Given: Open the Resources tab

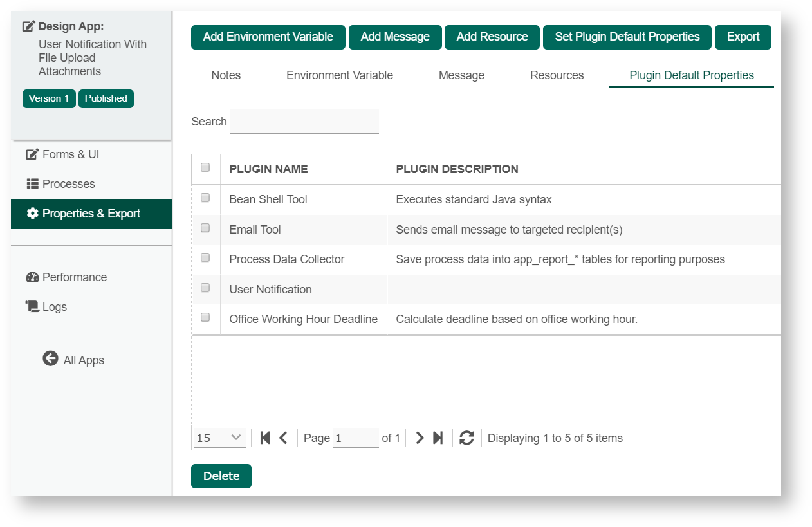Looking at the screenshot, I should [557, 75].
